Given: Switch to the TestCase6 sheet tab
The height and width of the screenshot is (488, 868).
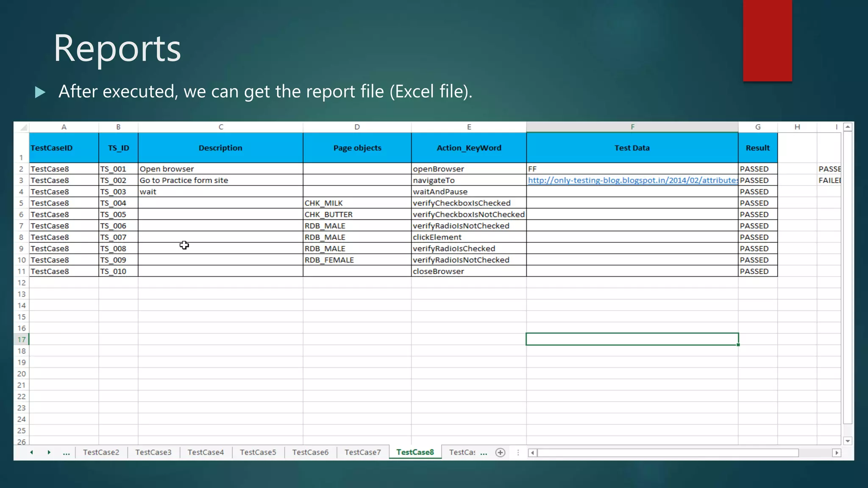Looking at the screenshot, I should tap(310, 452).
